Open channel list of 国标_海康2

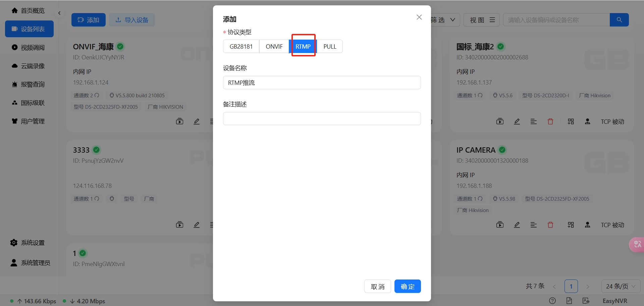click(x=533, y=121)
